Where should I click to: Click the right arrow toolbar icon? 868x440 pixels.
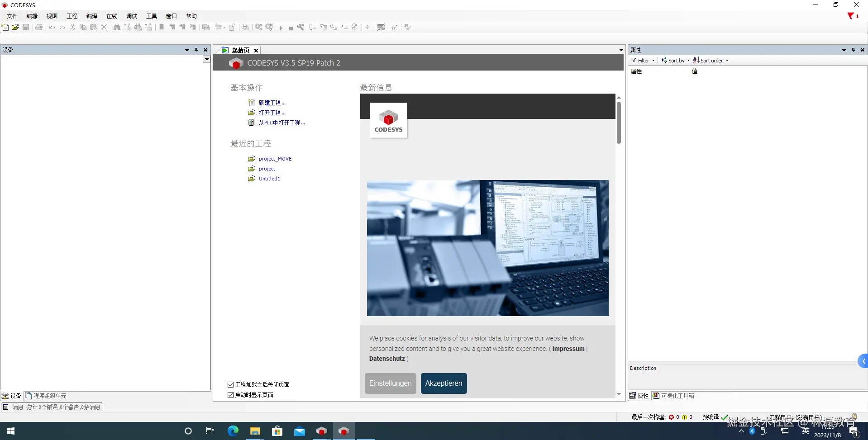pos(367,27)
